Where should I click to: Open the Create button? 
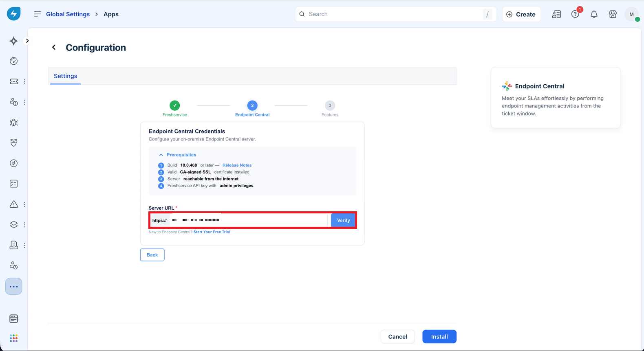pyautogui.click(x=521, y=14)
